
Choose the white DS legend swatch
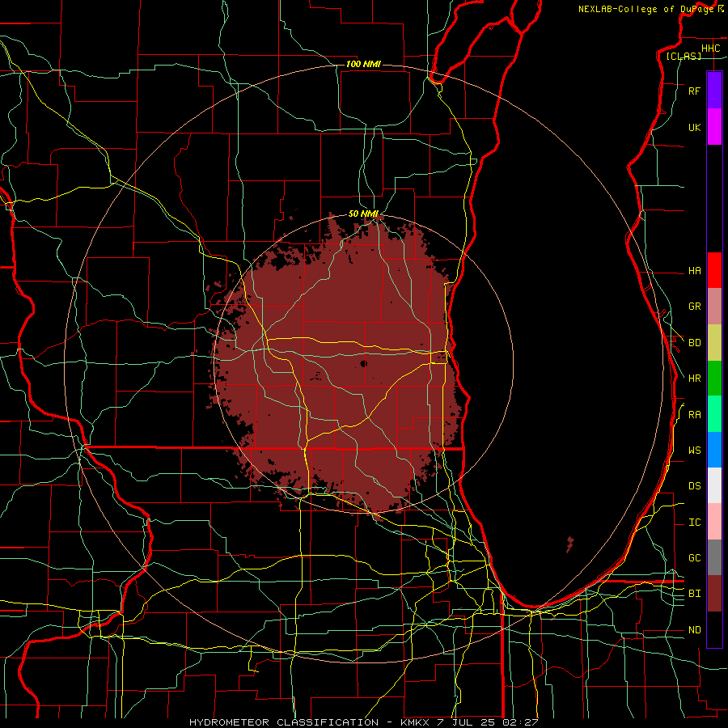(714, 485)
